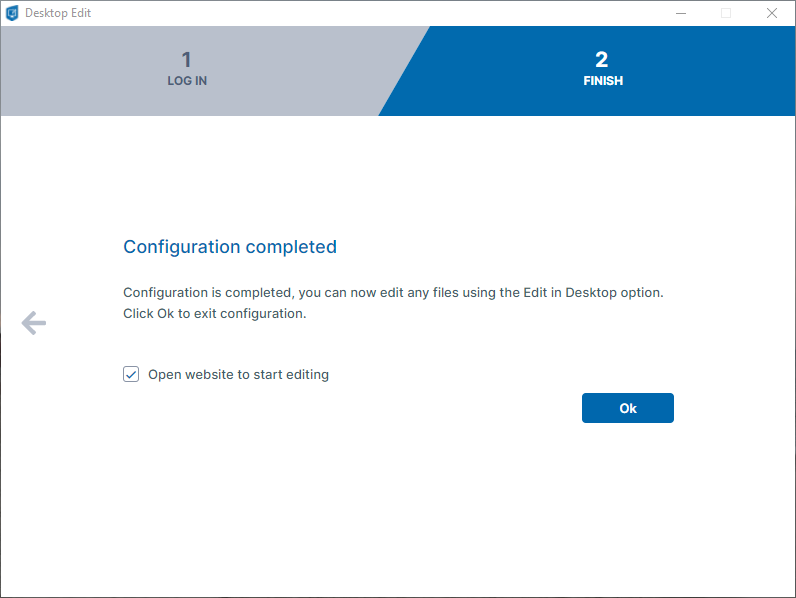Click the 'FINISH' step label text
The height and width of the screenshot is (598, 796).
(603, 81)
